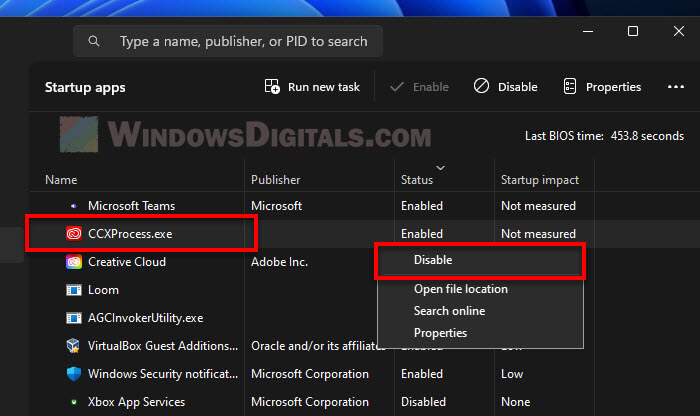Open the three-dot more options menu
This screenshot has width=700, height=416.
tap(675, 87)
